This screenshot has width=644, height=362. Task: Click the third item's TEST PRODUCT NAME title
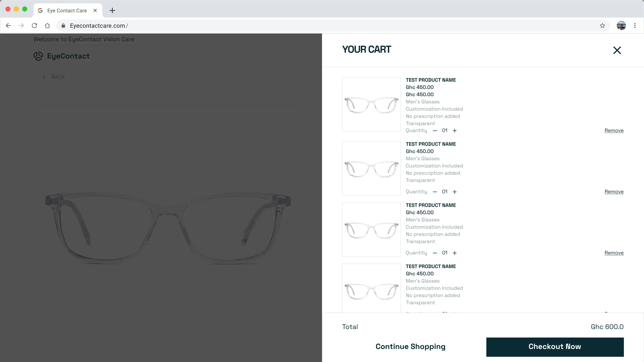click(430, 205)
